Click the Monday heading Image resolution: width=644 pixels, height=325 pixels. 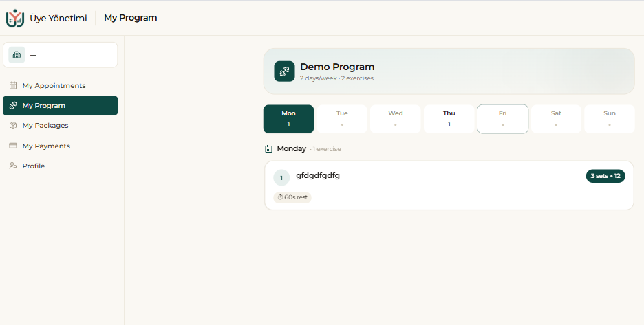[291, 148]
